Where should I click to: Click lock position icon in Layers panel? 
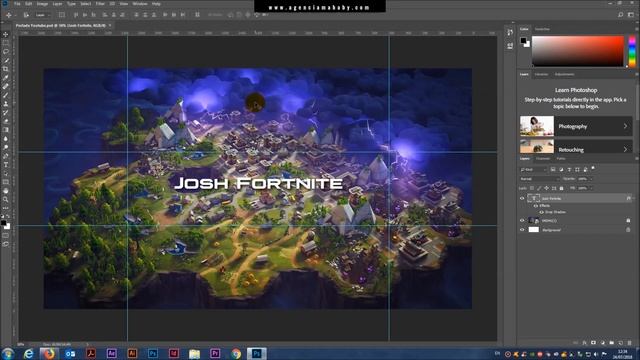547,188
